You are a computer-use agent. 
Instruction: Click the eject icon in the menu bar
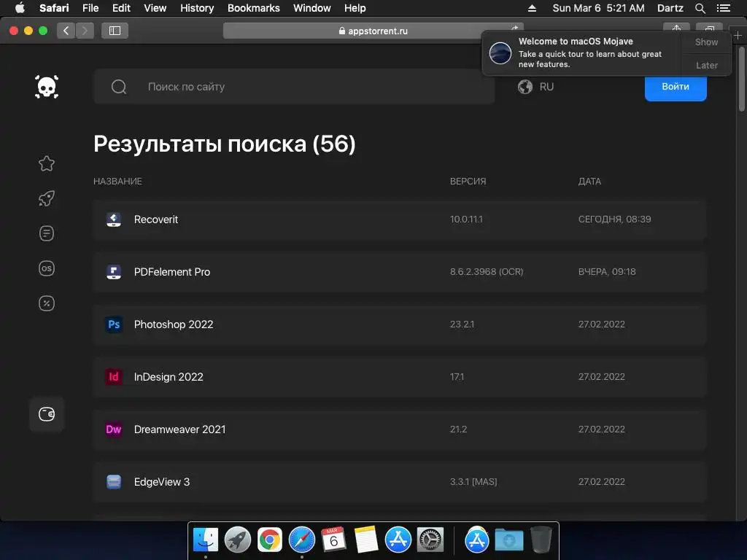coord(532,8)
